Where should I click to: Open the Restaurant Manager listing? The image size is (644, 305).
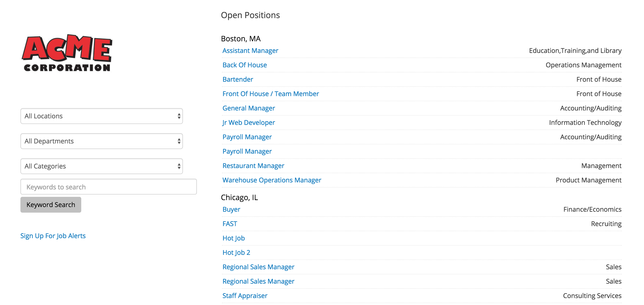(x=253, y=166)
